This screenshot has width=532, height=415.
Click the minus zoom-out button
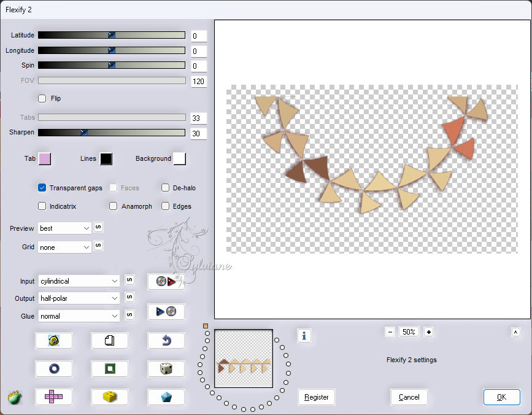click(x=390, y=332)
